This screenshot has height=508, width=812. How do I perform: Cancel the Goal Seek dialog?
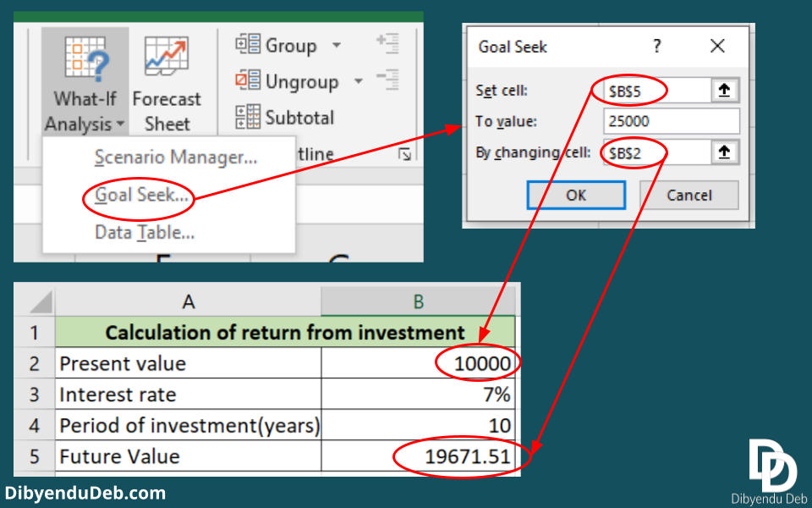tap(689, 195)
